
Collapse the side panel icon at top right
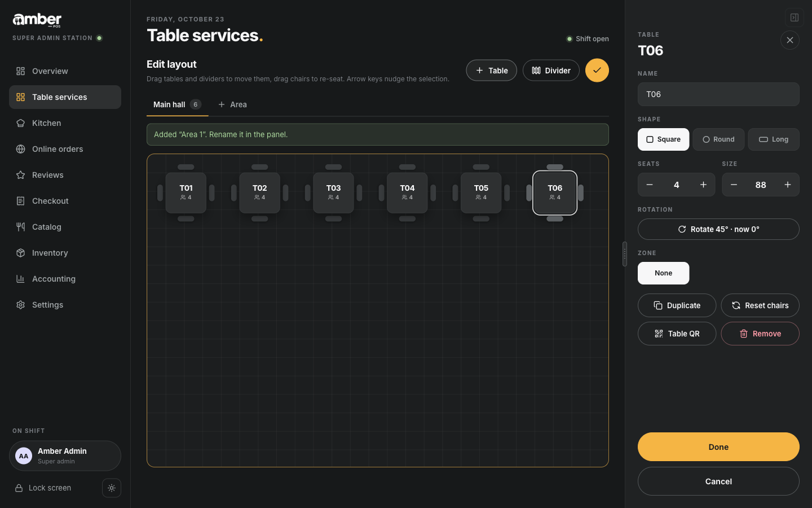click(795, 17)
